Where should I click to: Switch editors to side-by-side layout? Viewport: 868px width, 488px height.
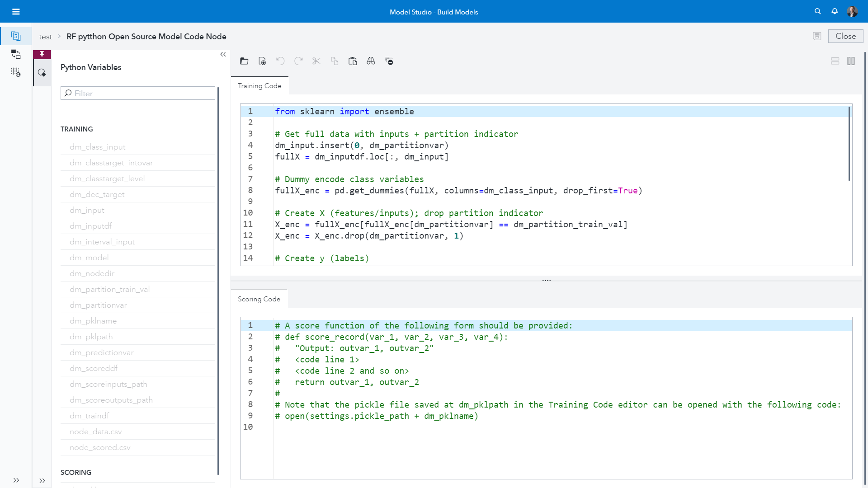point(851,61)
